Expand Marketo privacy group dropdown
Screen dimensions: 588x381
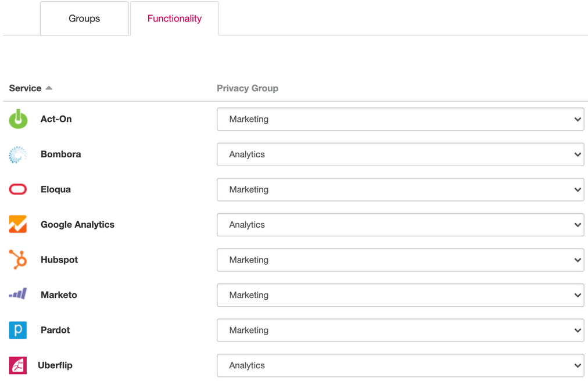click(x=400, y=295)
